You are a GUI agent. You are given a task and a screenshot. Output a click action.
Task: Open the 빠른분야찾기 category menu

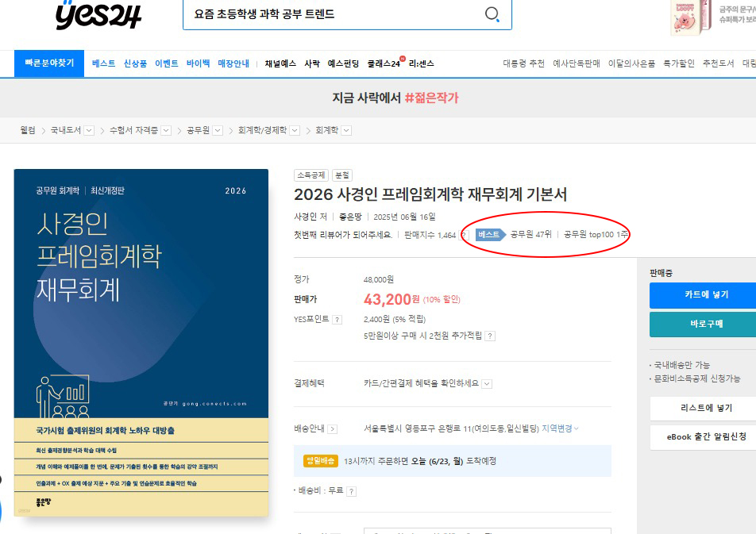49,63
